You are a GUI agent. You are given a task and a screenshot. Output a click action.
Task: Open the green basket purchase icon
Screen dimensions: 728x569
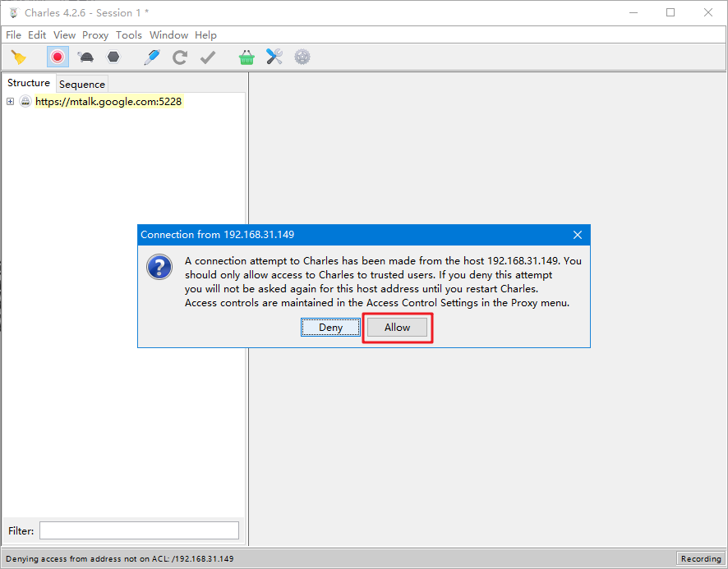(x=247, y=57)
